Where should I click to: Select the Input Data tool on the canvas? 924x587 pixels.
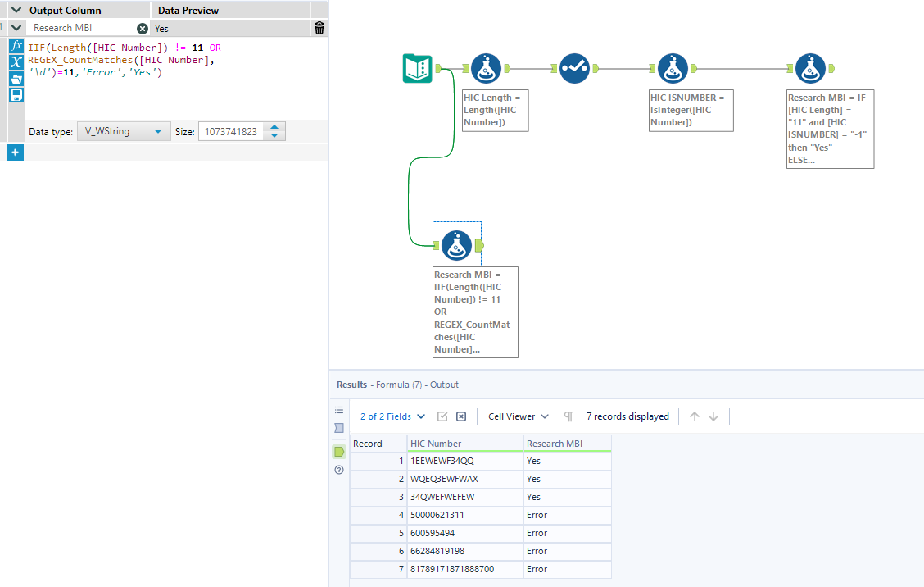pos(415,69)
